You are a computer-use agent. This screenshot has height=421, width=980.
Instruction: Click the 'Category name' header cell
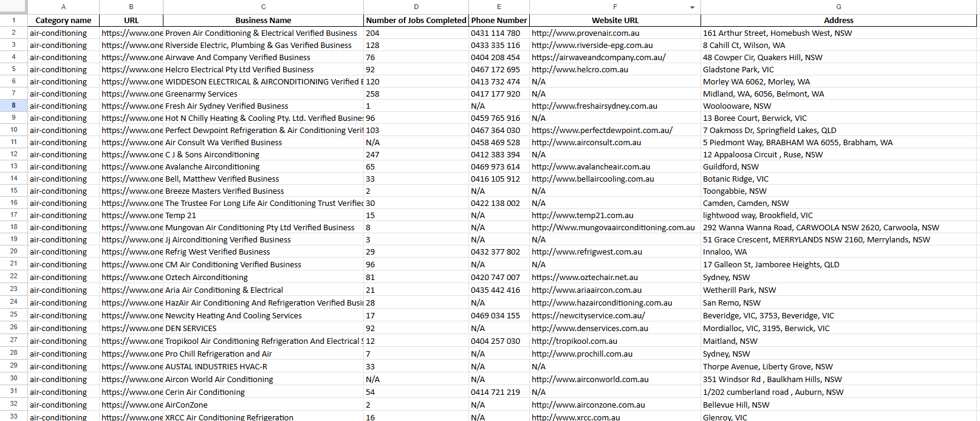tap(64, 20)
